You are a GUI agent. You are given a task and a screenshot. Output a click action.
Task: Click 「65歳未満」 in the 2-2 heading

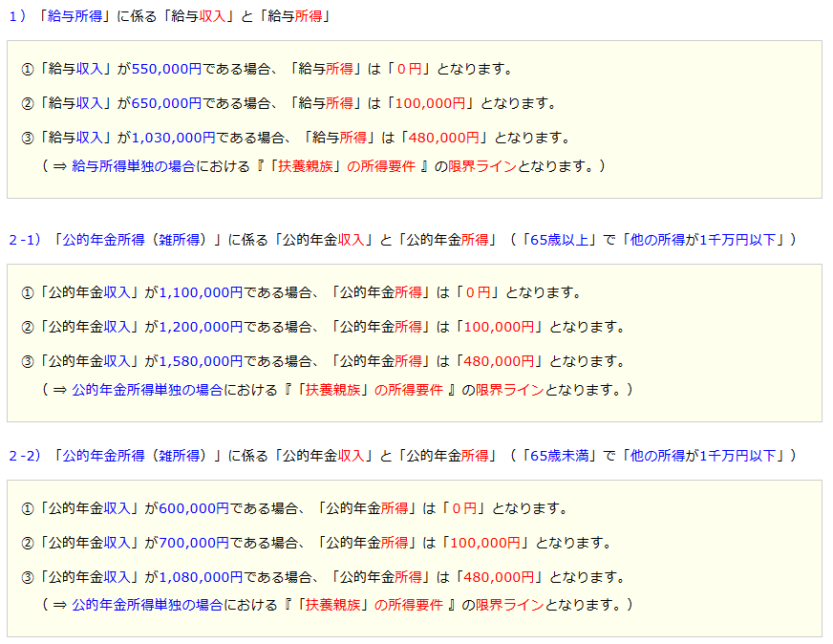click(560, 456)
